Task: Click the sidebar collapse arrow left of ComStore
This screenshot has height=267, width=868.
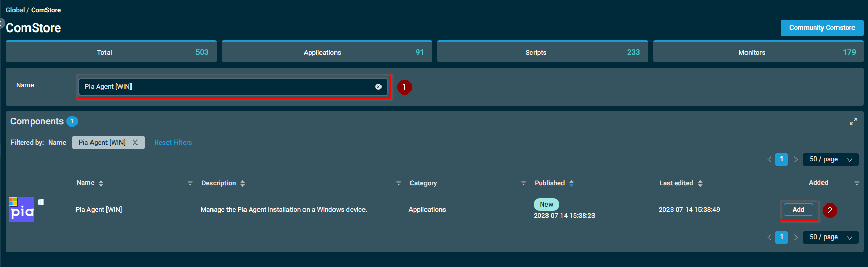Action: click(2, 23)
